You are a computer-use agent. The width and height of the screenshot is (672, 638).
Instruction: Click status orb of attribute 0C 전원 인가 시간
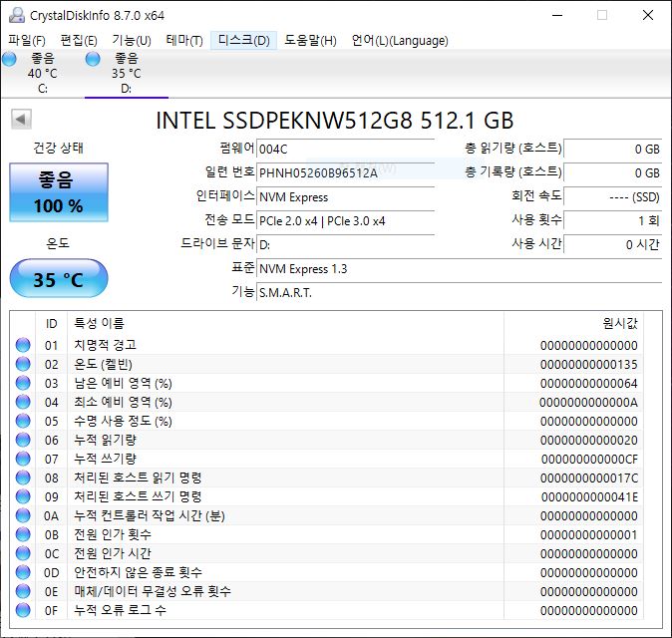point(23,553)
